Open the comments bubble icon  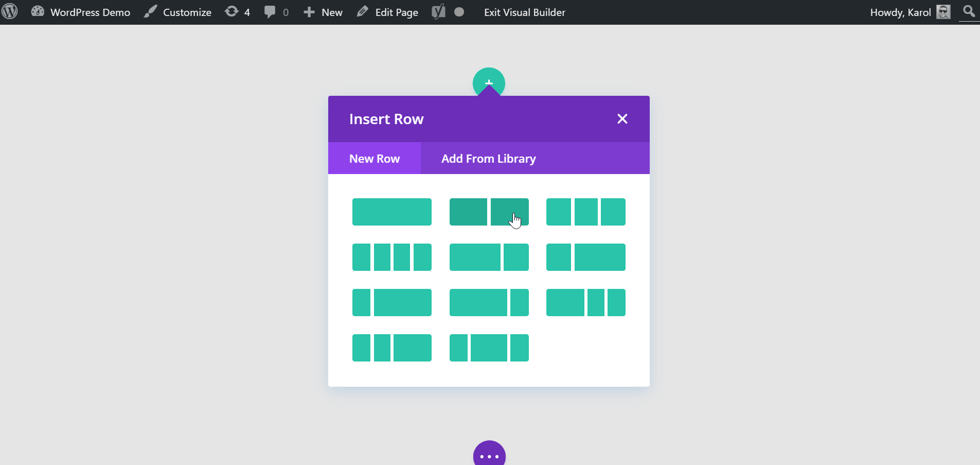[x=276, y=12]
